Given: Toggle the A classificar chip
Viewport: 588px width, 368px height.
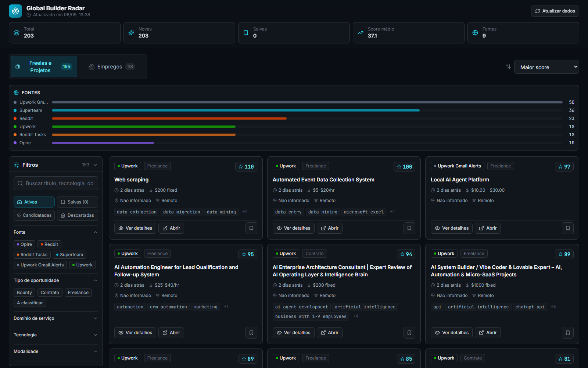Looking at the screenshot, I should (x=30, y=303).
